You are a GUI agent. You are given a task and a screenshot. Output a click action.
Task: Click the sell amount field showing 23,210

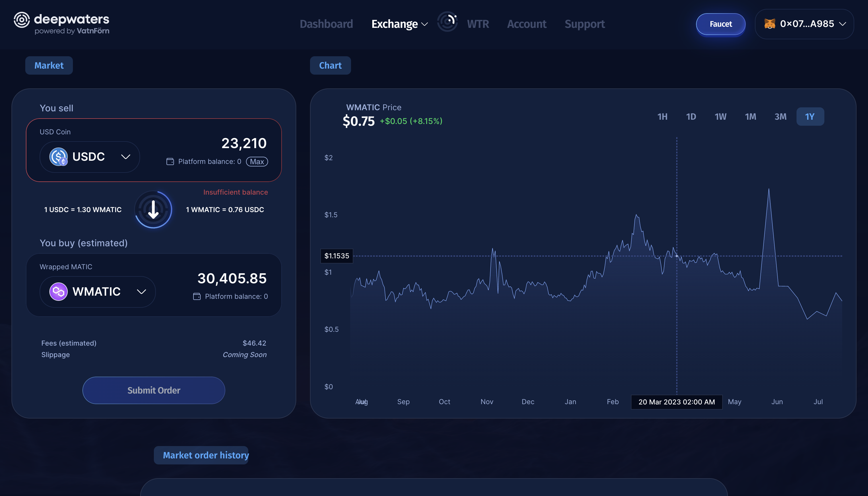244,143
